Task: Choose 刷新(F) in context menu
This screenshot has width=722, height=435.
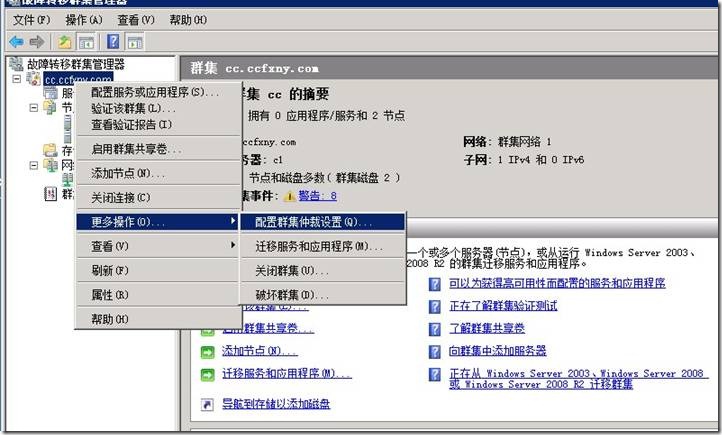Action: coord(158,271)
